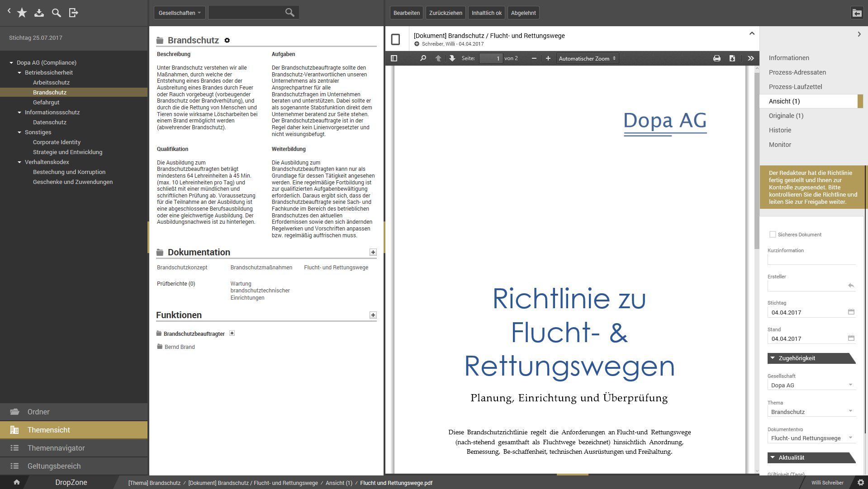Zoom in with the PDF plus button
Image resolution: width=868 pixels, height=489 pixels.
coord(548,58)
